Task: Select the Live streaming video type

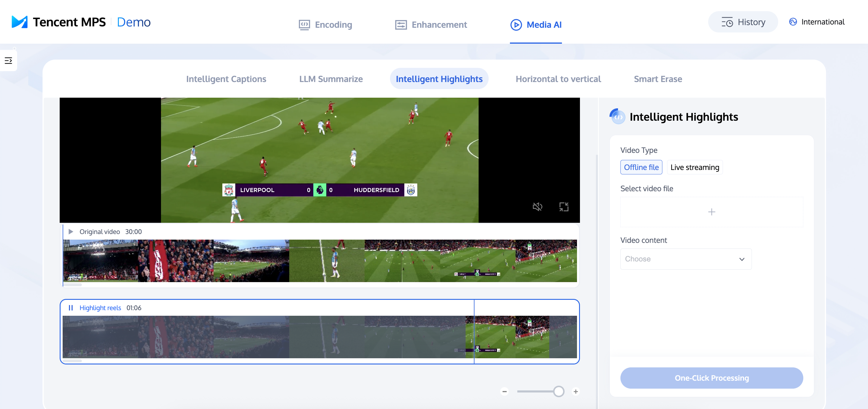Action: point(695,167)
